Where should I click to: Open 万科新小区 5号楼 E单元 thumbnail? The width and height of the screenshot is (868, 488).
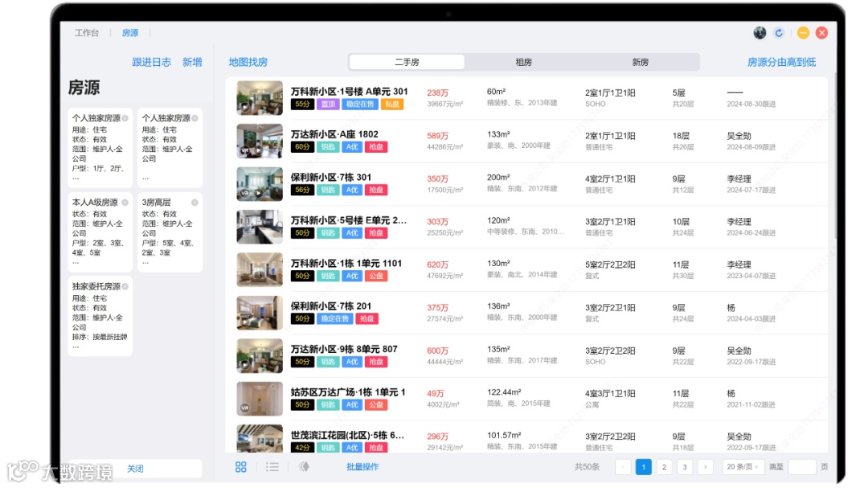click(x=260, y=227)
